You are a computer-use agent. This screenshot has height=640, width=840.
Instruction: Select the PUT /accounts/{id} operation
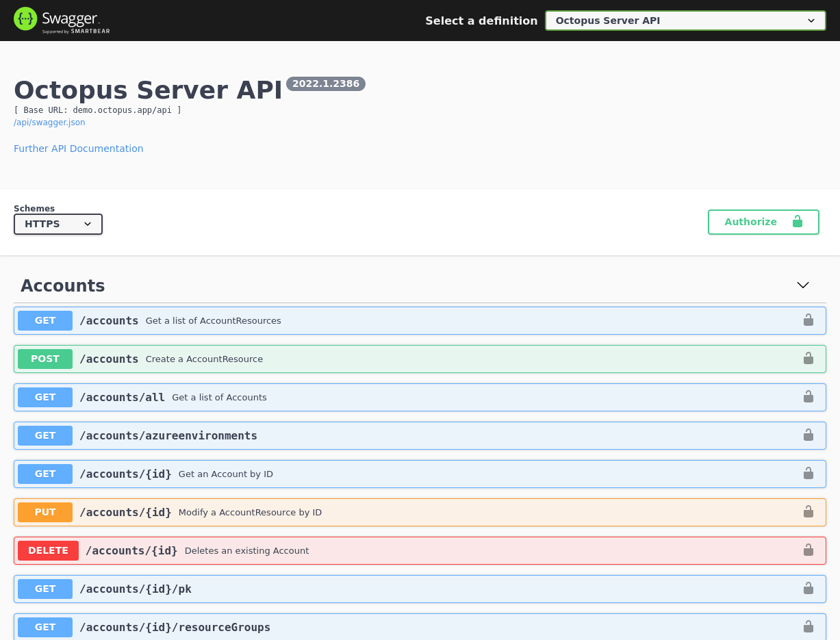coord(411,511)
